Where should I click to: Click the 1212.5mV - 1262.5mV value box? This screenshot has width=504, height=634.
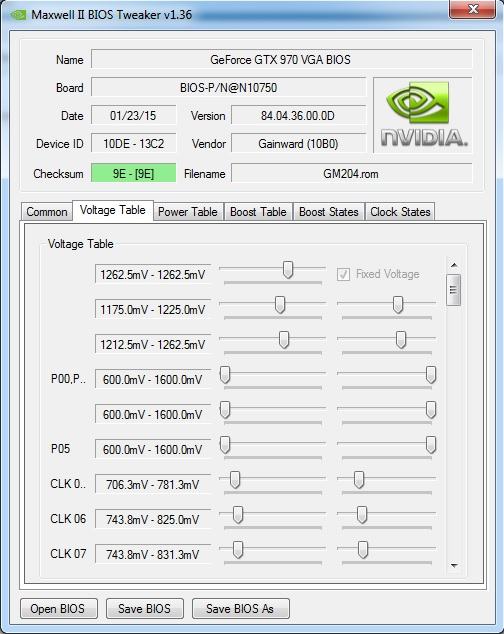click(153, 344)
